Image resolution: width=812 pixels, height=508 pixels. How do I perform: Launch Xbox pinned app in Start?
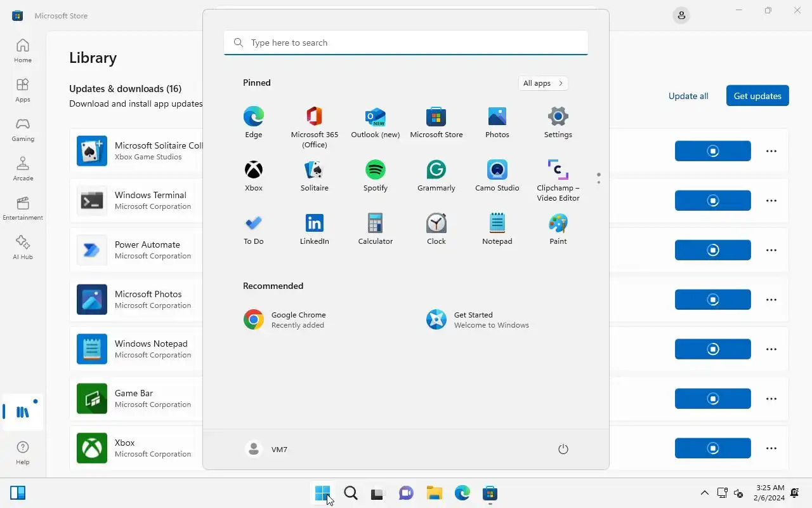pyautogui.click(x=253, y=175)
